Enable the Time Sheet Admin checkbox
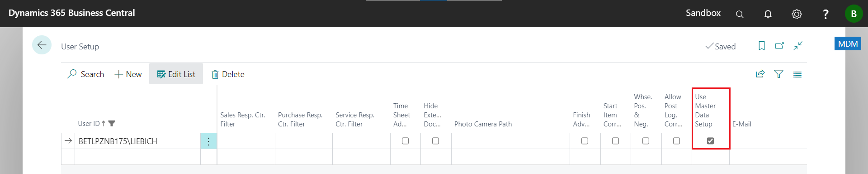The image size is (868, 174). pyautogui.click(x=405, y=141)
